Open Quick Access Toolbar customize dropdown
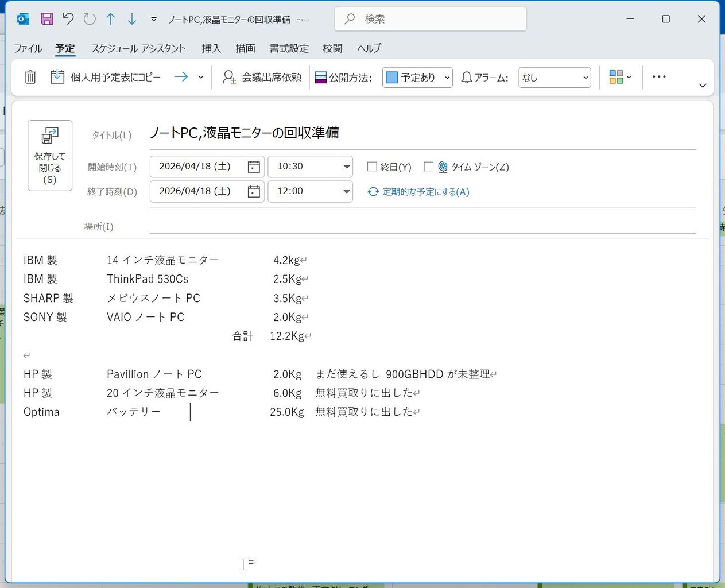This screenshot has width=725, height=588. pos(154,19)
